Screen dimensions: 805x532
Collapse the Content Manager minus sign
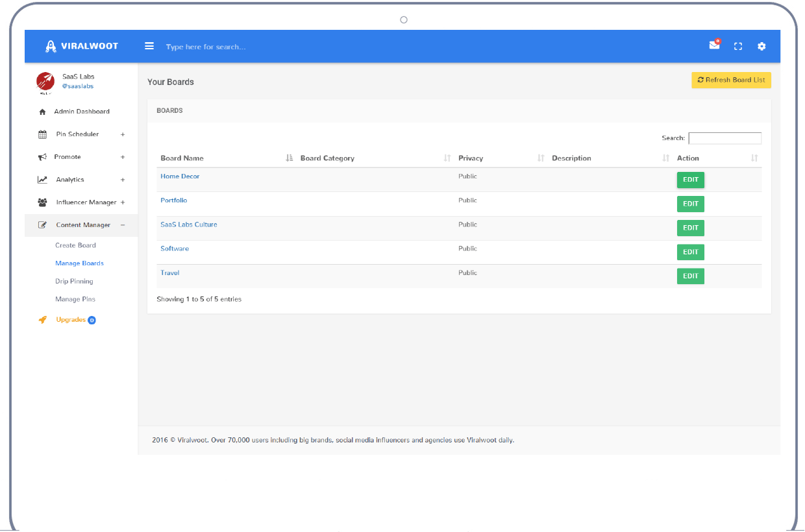pyautogui.click(x=123, y=225)
